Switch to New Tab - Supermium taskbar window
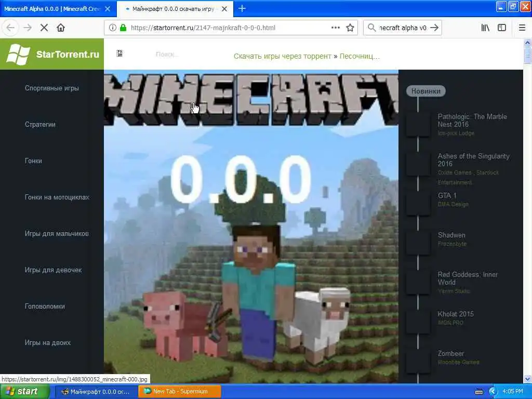Viewport: 532px width, 399px height. 180,392
